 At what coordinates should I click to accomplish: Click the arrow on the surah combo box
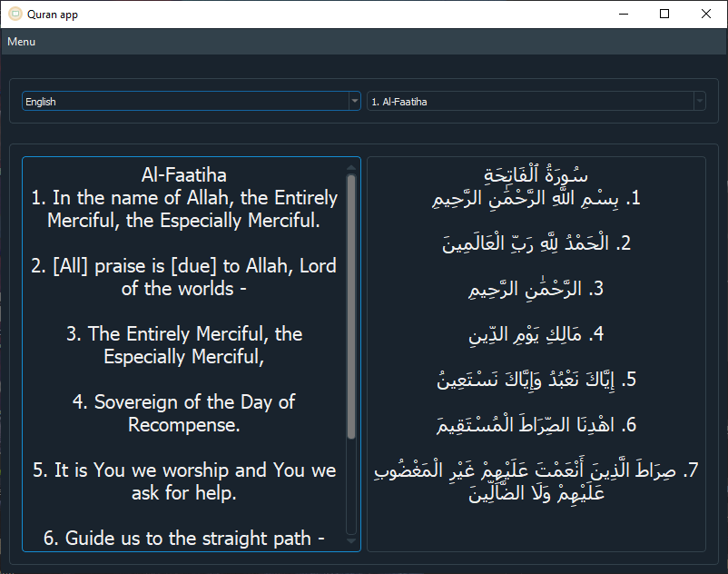tap(699, 102)
